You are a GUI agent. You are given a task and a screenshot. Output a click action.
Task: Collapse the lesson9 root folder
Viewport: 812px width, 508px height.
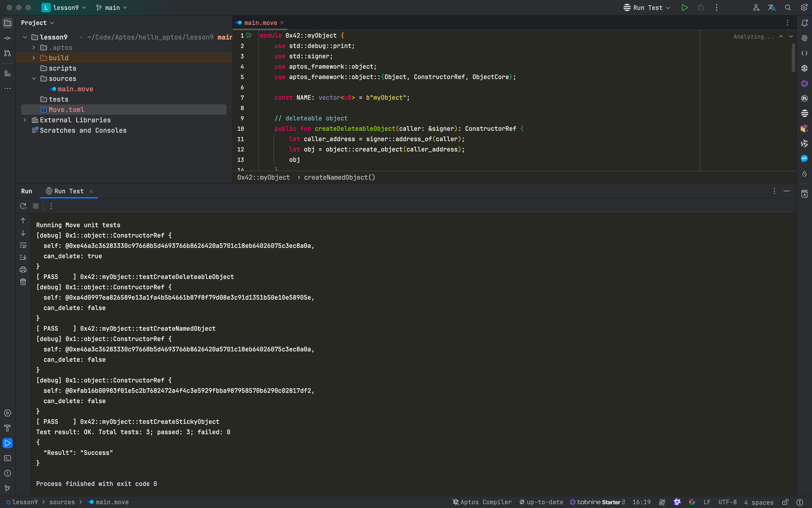[x=25, y=37]
